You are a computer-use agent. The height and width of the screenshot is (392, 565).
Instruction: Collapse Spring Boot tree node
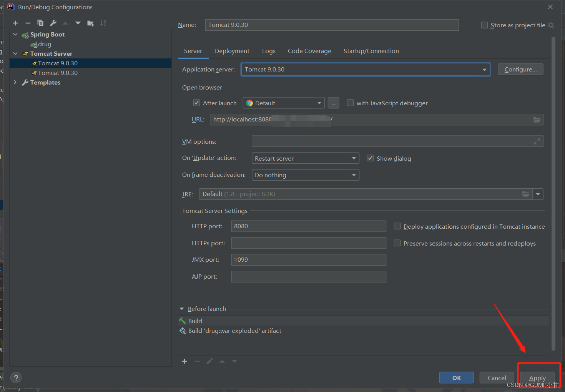coord(15,34)
